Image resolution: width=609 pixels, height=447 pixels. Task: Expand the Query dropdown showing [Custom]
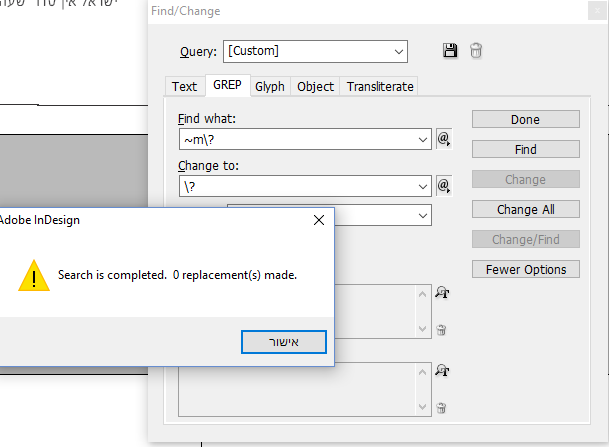pyautogui.click(x=398, y=52)
